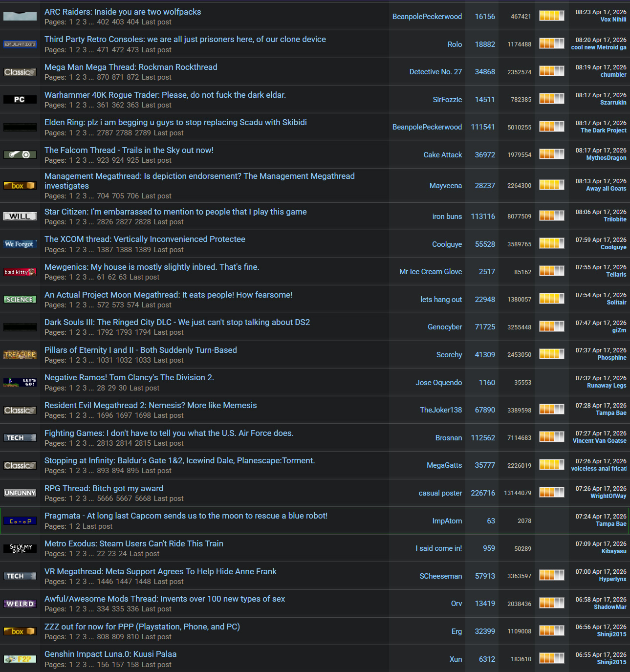Jump to Last post of Dark Souls III thread
Screen dimensions: 630x672
pyautogui.click(x=169, y=332)
